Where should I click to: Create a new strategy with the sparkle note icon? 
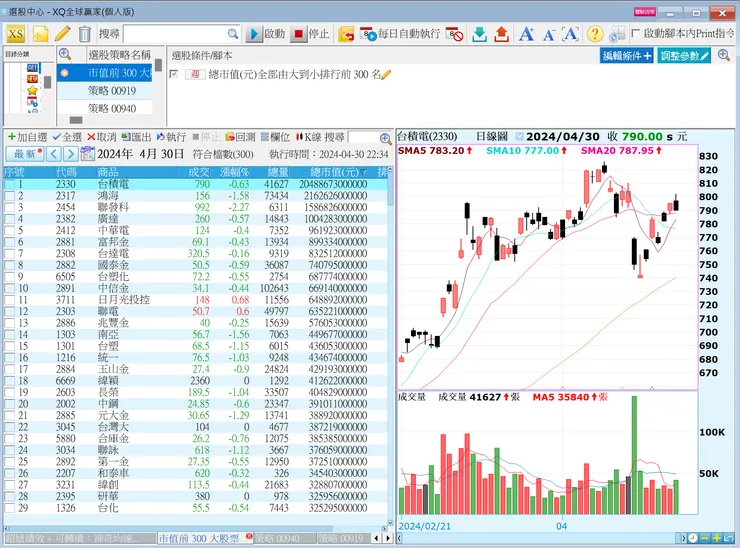40,34
